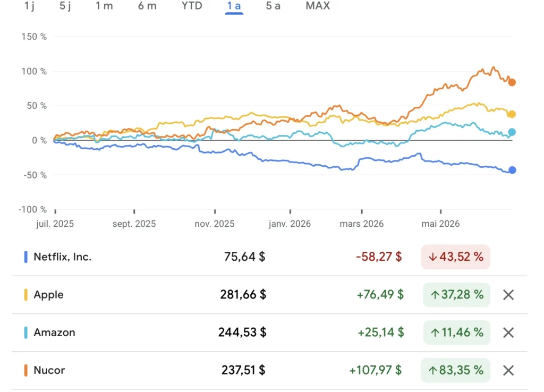Screen dimensions: 544x392
Task: Select the blue Netflix endpoint dot on chart
Action: [x=512, y=170]
